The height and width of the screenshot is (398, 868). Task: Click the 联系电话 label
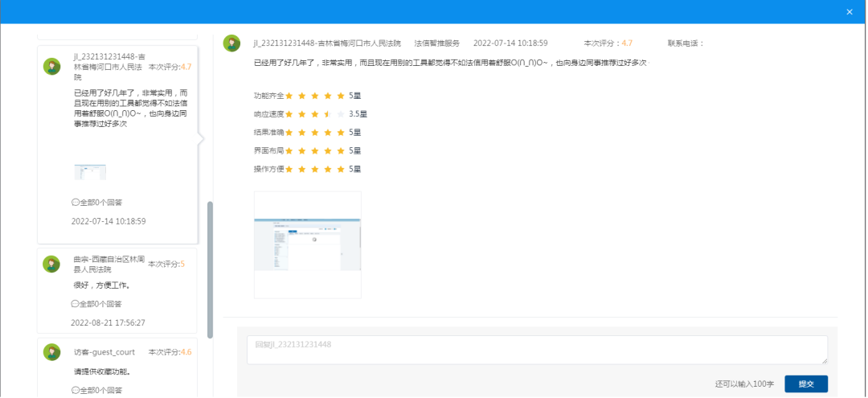[x=686, y=43]
